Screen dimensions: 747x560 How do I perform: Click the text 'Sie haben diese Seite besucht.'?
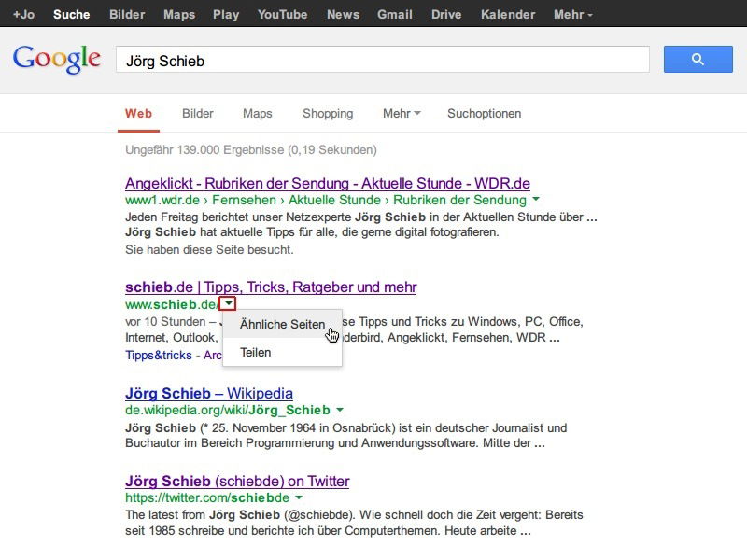click(209, 249)
